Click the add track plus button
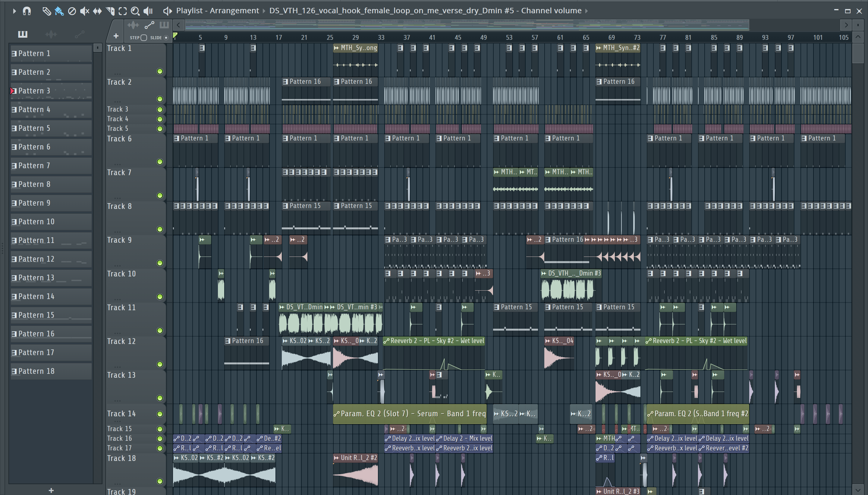This screenshot has width=868, height=495. (x=116, y=36)
